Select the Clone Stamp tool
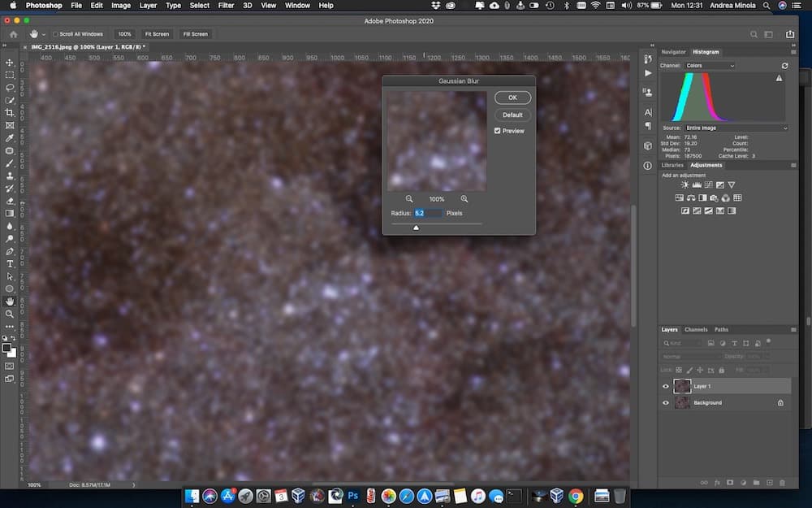 click(x=10, y=176)
